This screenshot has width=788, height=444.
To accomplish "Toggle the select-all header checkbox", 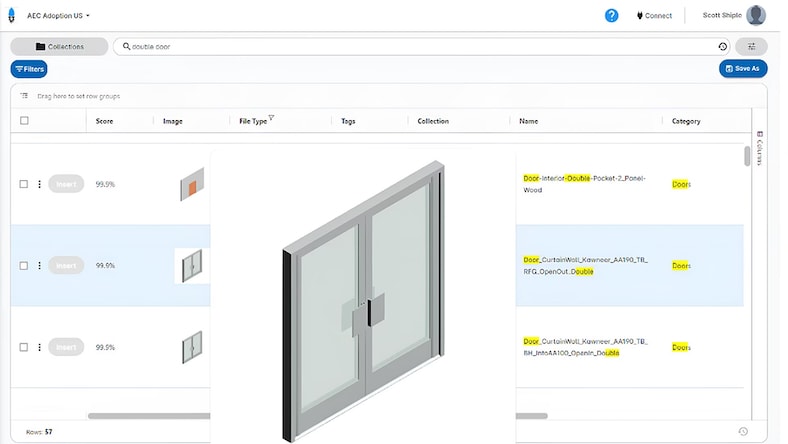I will [x=24, y=121].
